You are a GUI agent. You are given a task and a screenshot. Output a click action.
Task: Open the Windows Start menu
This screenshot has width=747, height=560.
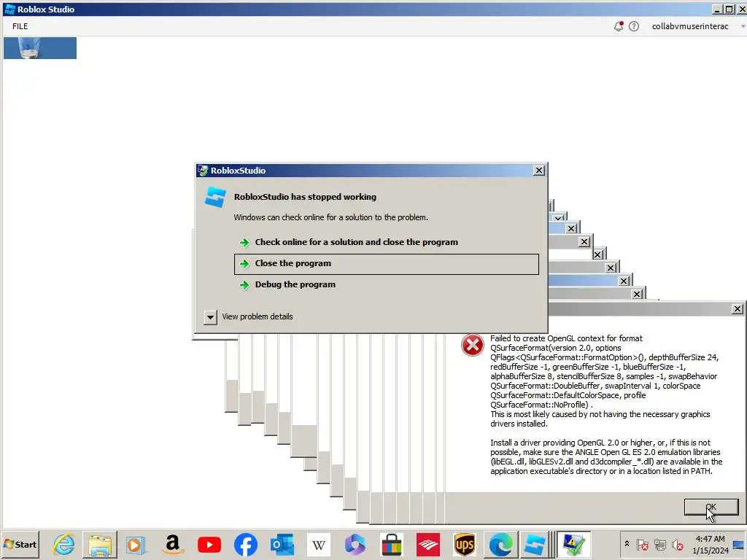coord(20,544)
